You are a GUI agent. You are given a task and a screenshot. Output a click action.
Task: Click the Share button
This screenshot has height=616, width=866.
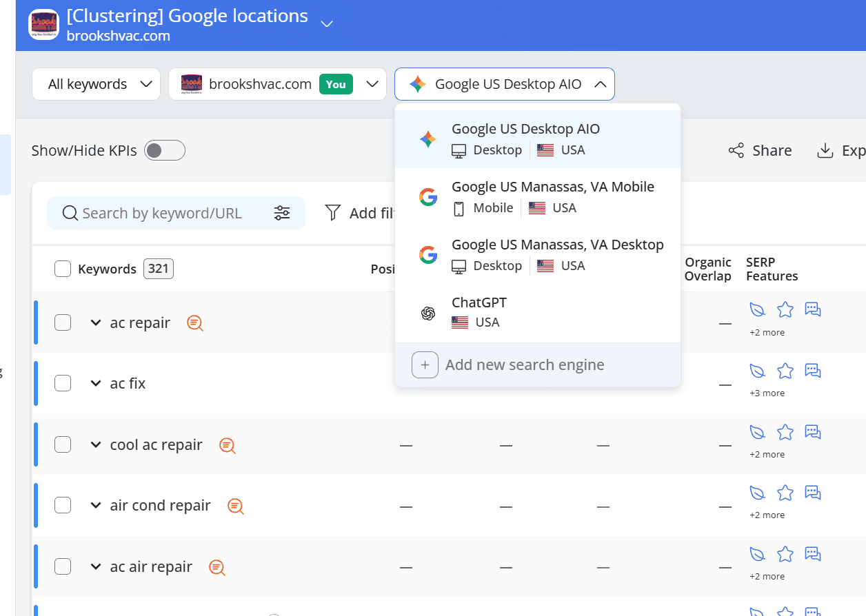760,150
